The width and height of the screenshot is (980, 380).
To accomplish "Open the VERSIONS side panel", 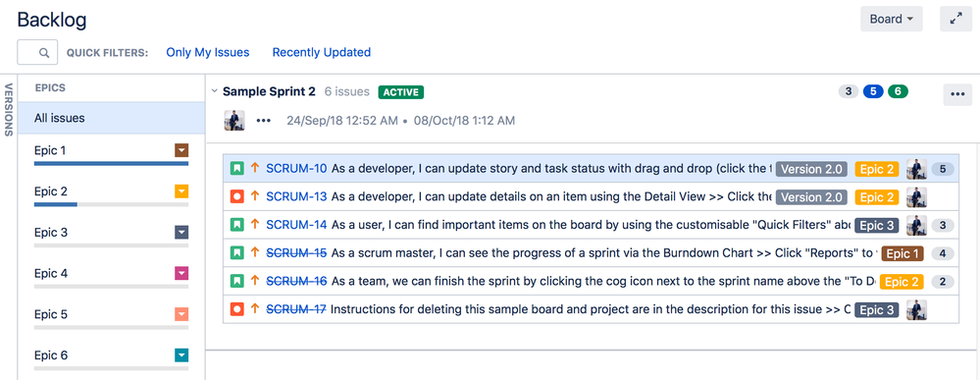I will (9, 110).
